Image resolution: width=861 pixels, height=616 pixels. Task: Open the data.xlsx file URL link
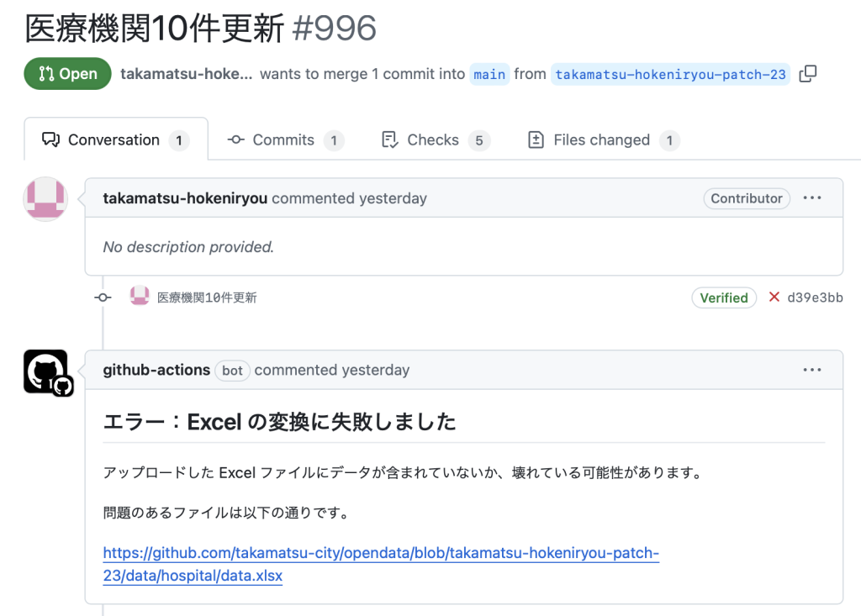click(381, 564)
